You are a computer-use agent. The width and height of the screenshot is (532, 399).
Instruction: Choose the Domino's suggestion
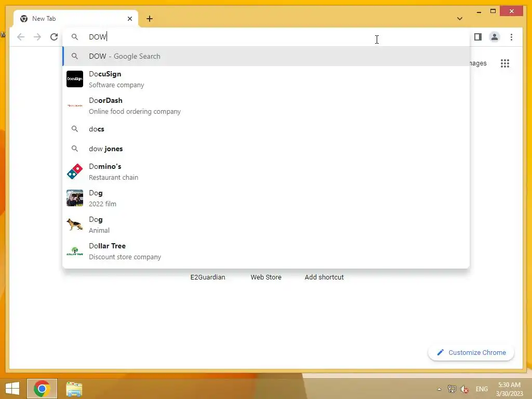pyautogui.click(x=266, y=171)
